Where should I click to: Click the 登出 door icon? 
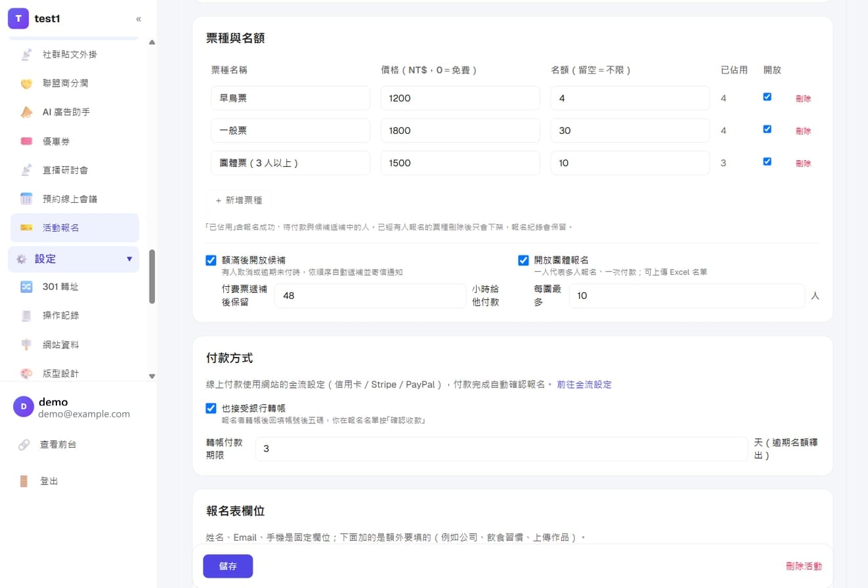pyautogui.click(x=24, y=481)
